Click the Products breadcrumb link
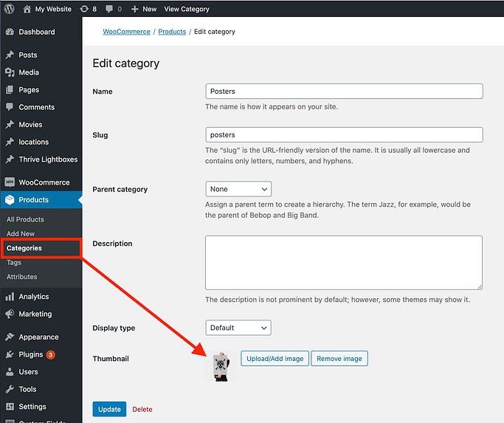 coord(172,32)
